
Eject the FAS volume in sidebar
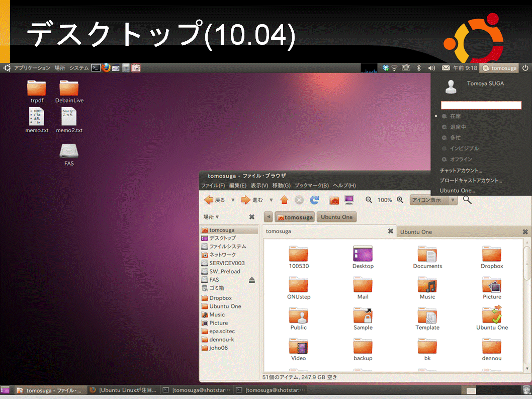252,280
